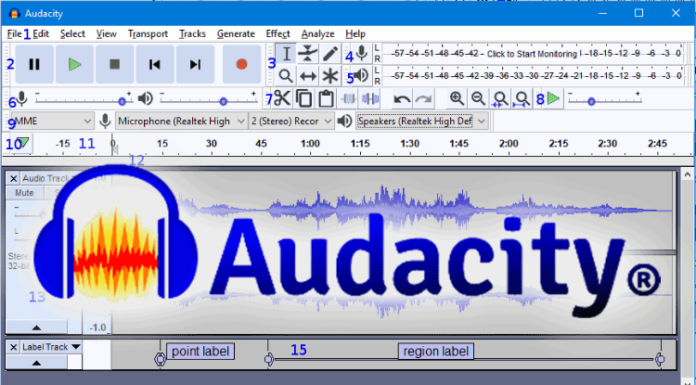The image size is (696, 385).
Task: Click the timeline ruler at 1:00
Action: pos(310,143)
